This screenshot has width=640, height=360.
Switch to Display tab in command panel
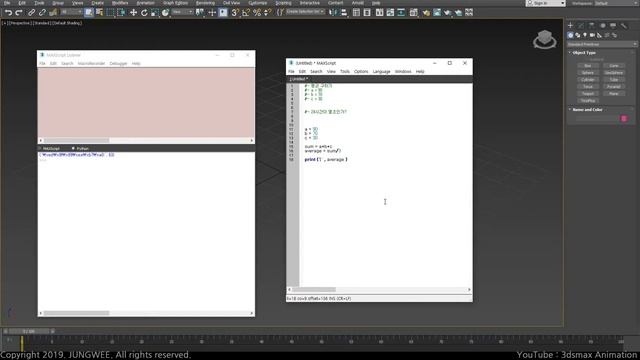coord(613,26)
